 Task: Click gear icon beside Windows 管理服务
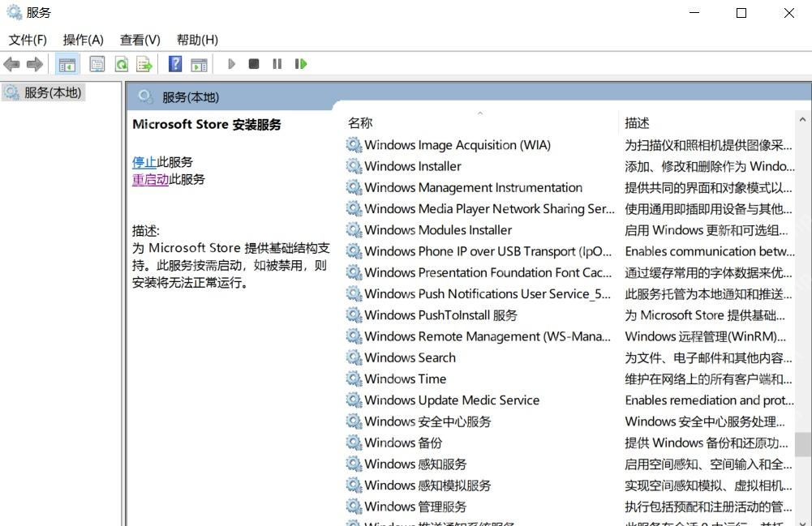coord(354,506)
